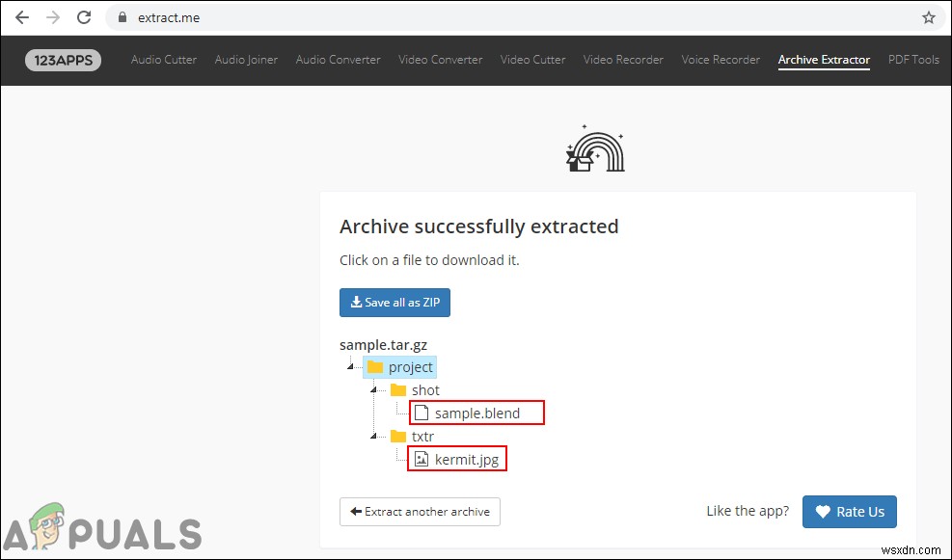Open the Video Converter tool

(x=440, y=60)
